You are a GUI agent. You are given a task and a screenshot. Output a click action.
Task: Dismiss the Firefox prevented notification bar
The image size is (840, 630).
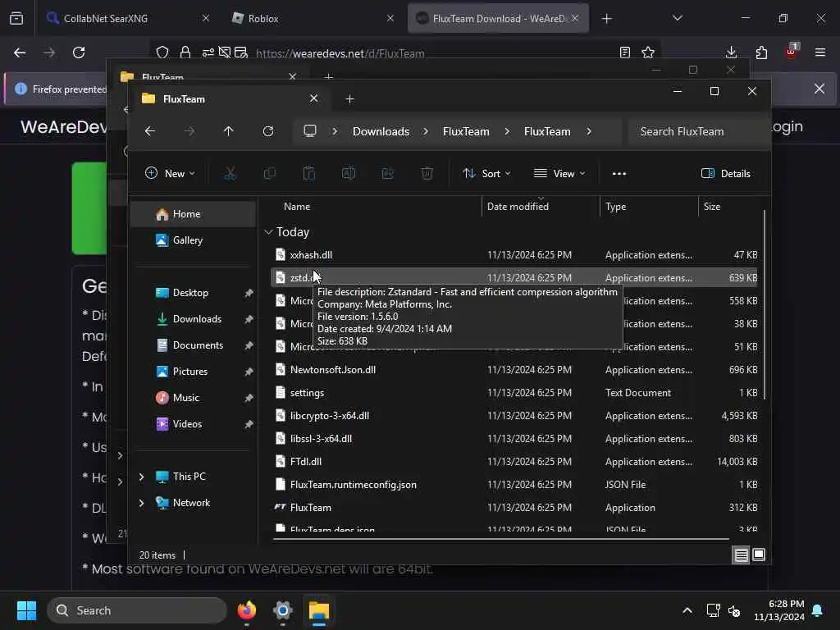pos(819,89)
